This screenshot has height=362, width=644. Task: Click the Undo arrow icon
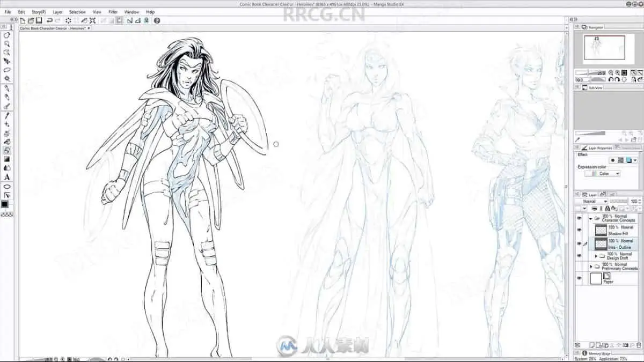[x=49, y=20]
